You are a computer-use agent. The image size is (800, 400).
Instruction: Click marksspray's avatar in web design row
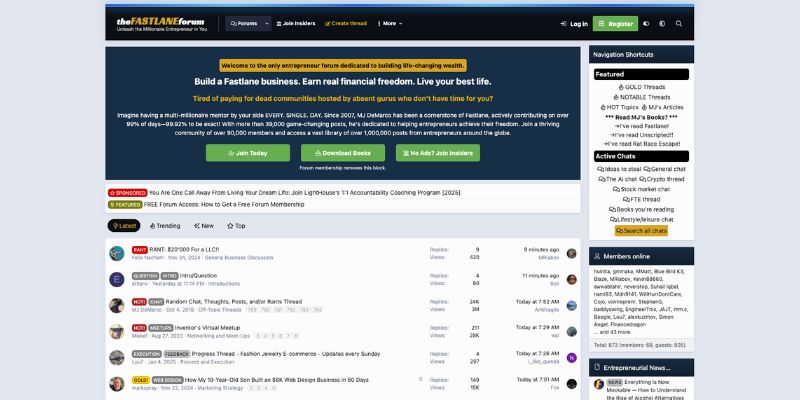[x=117, y=384]
